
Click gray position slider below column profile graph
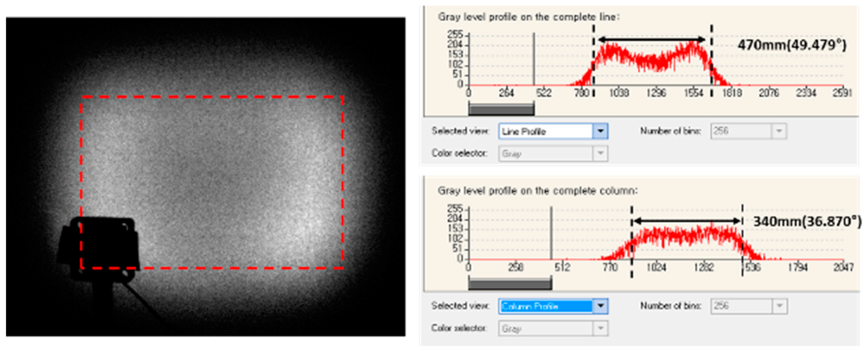[510, 284]
